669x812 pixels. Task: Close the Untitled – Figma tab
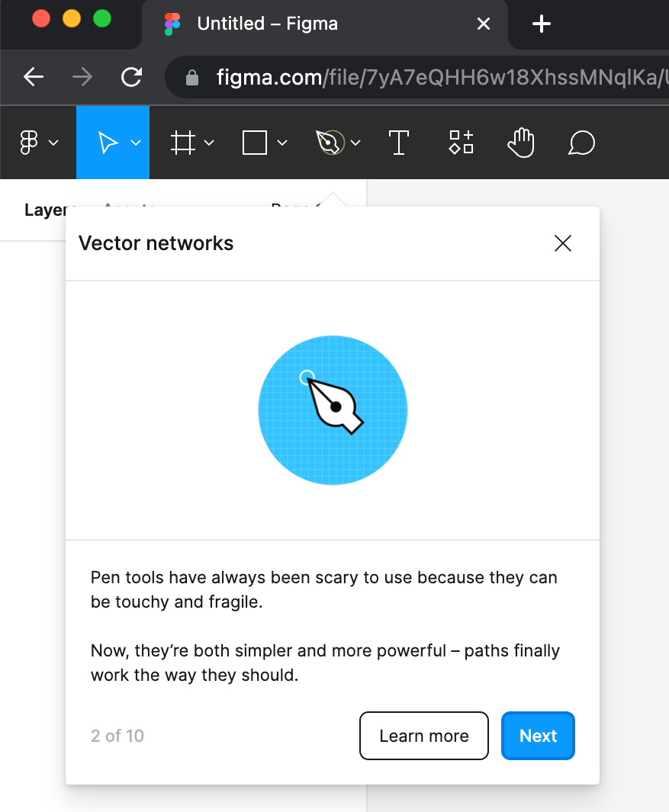[x=484, y=24]
